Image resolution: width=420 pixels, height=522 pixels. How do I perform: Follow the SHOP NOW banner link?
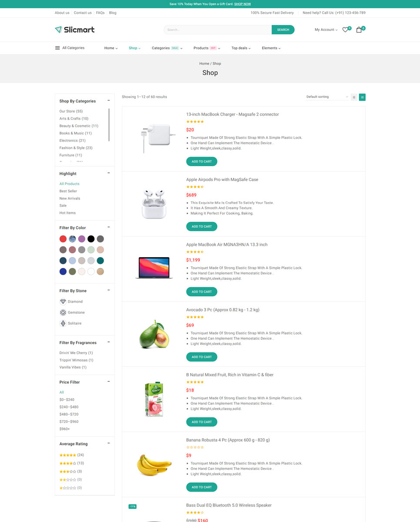[x=242, y=4]
